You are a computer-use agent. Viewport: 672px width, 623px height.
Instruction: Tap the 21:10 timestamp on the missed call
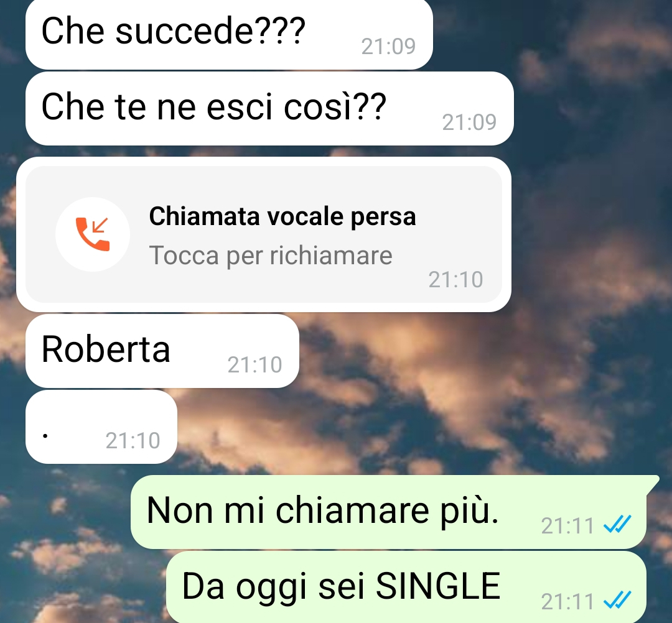click(455, 280)
